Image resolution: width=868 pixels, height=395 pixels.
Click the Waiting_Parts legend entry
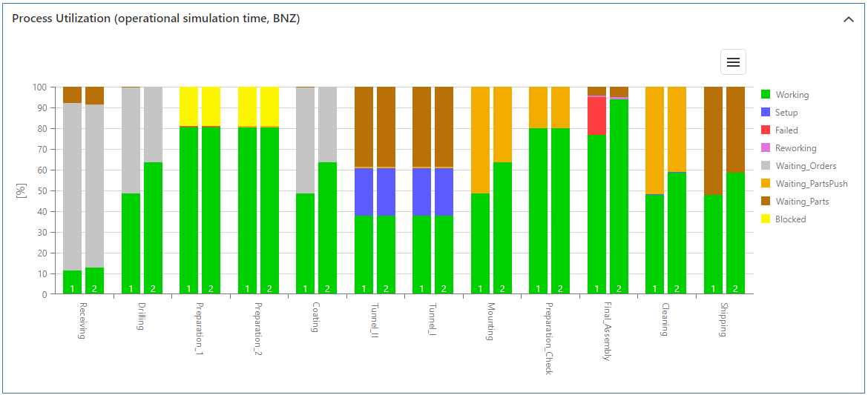click(x=802, y=202)
